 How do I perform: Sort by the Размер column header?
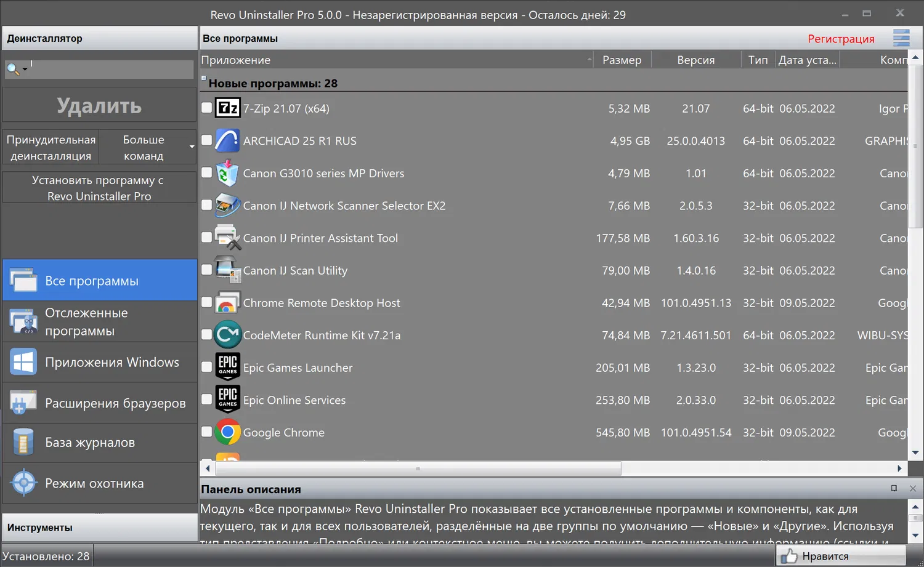pyautogui.click(x=622, y=60)
